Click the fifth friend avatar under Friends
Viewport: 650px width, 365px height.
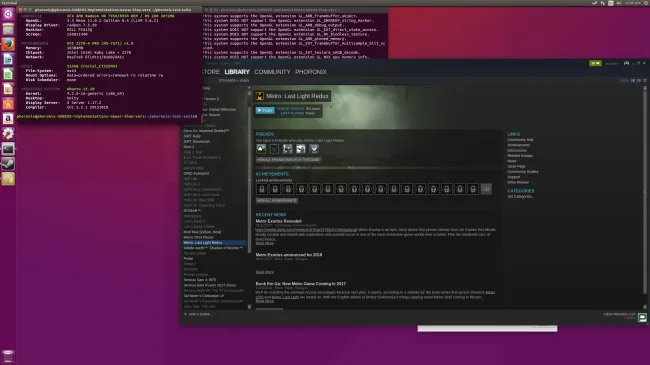314,148
